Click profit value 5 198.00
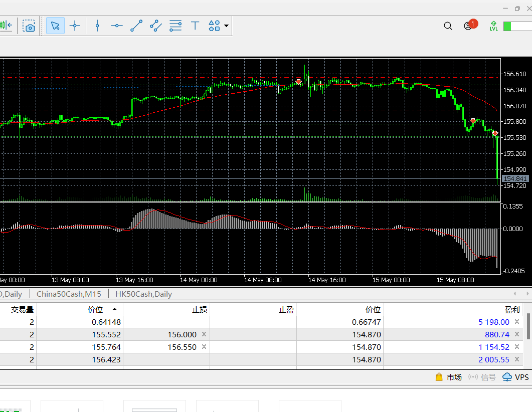532x412 pixels. coord(494,322)
